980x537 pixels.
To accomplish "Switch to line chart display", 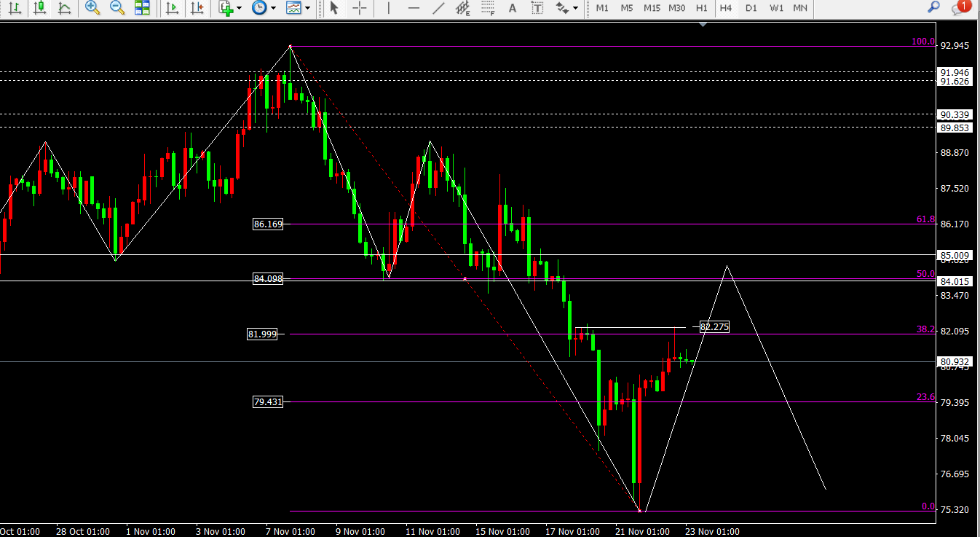I will click(x=64, y=8).
